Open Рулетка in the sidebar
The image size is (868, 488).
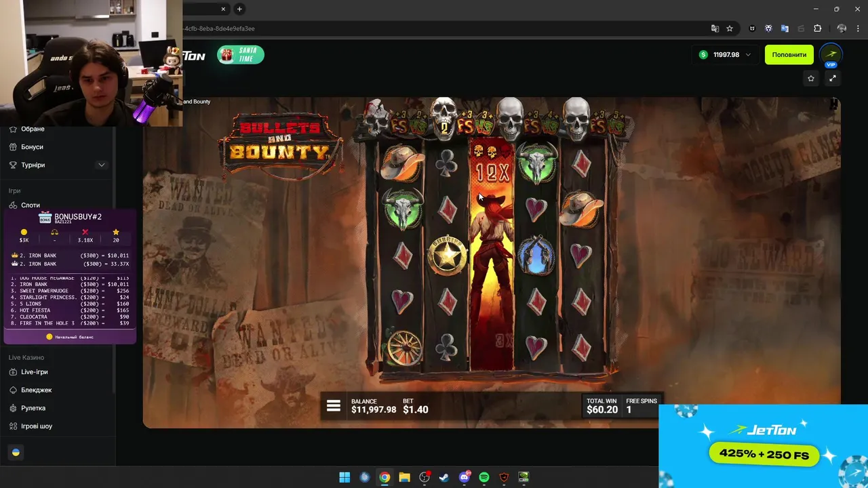pos(33,408)
